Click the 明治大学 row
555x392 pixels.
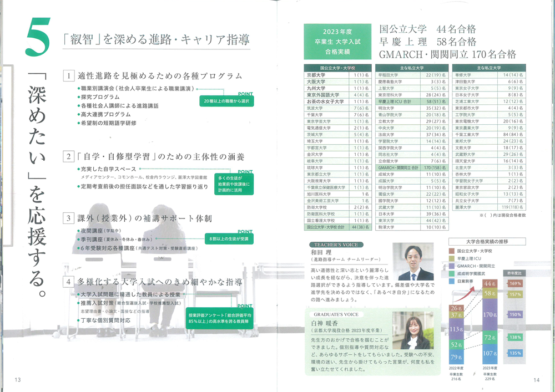tap(412, 108)
